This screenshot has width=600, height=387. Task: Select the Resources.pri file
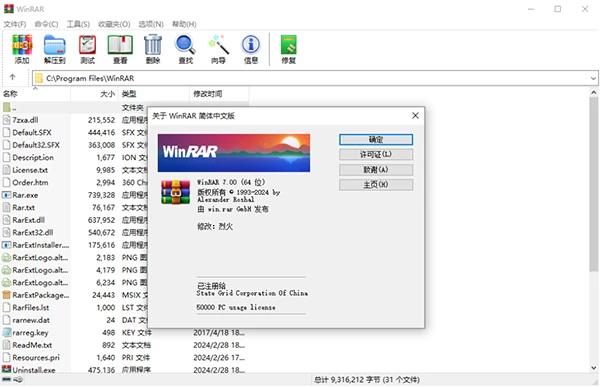[36, 358]
